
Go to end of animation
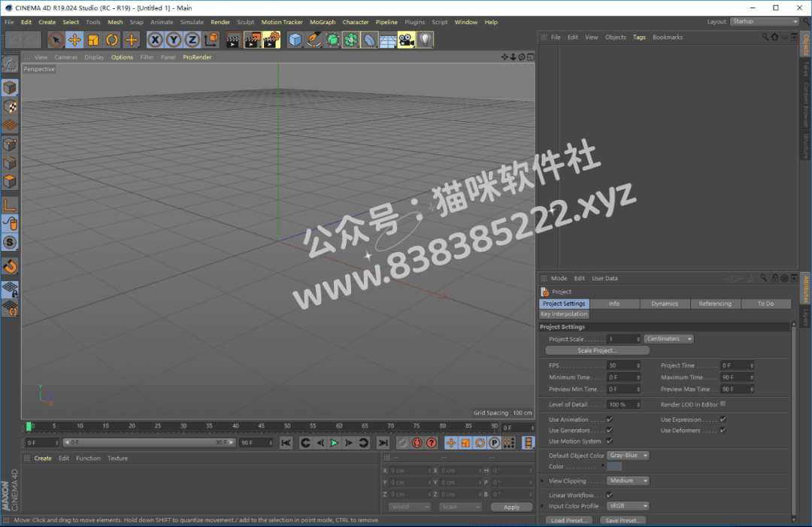point(383,443)
